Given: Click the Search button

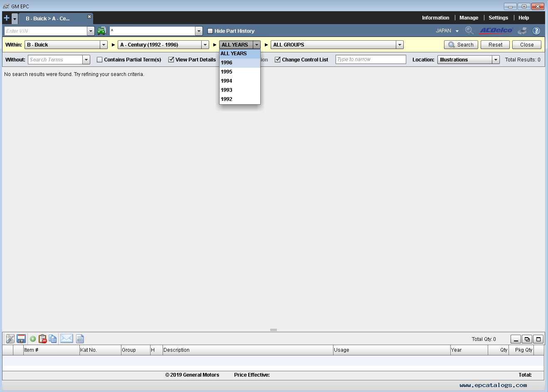Looking at the screenshot, I should coord(461,45).
